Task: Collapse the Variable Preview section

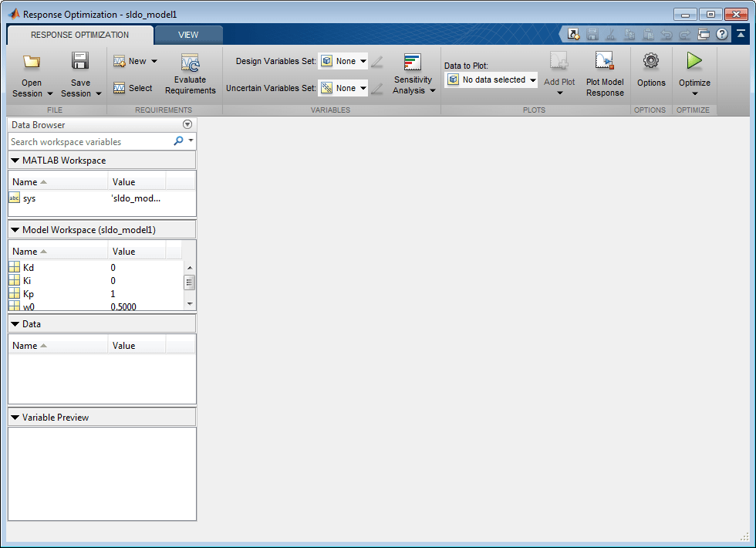Action: (x=15, y=418)
